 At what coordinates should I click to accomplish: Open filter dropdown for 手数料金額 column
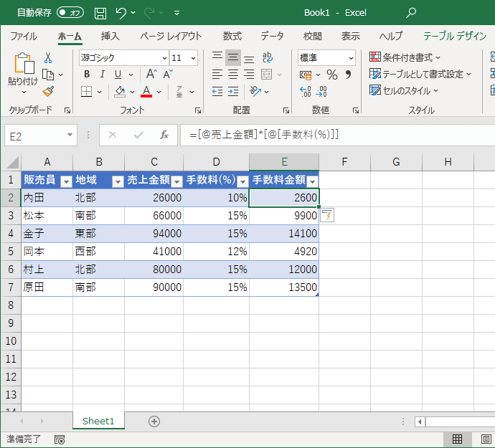pos(312,181)
